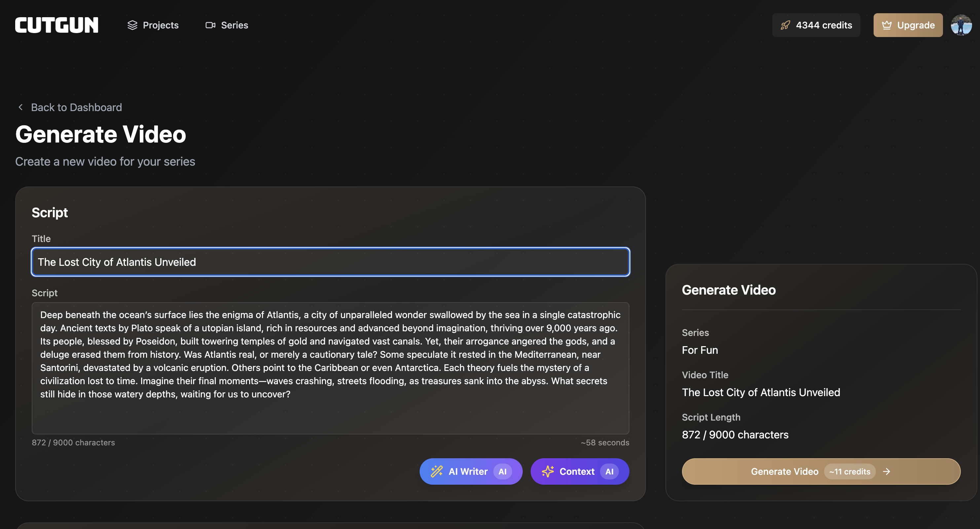
Task: Click the crown icon on Upgrade
Action: coord(887,25)
